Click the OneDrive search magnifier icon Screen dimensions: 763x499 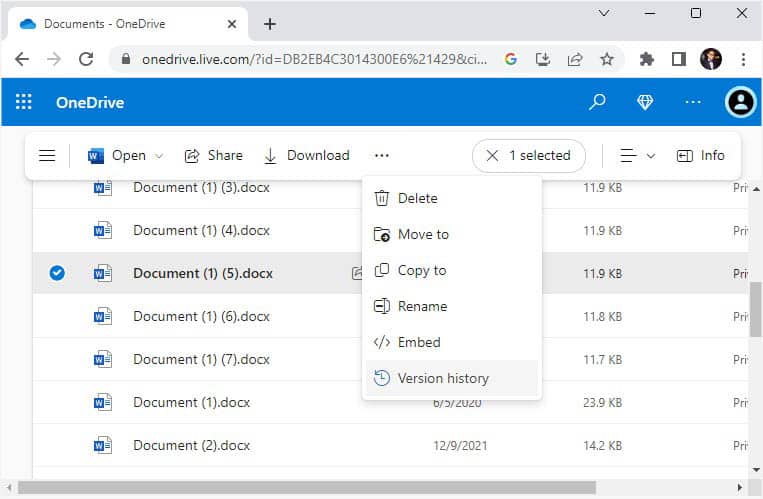[597, 102]
